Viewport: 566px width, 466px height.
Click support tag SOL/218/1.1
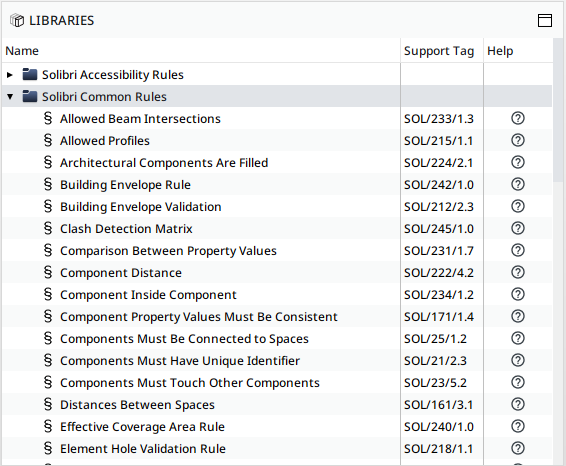click(x=439, y=449)
